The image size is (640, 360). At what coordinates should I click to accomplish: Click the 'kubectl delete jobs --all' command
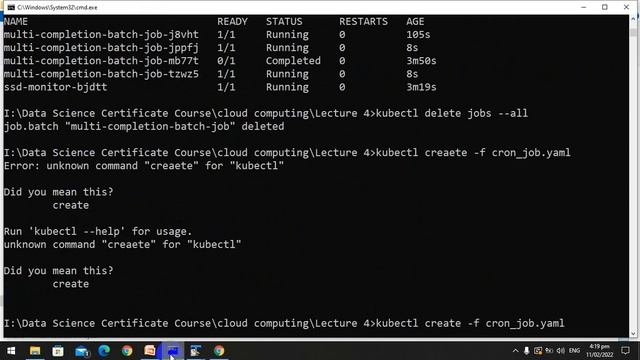coord(451,113)
